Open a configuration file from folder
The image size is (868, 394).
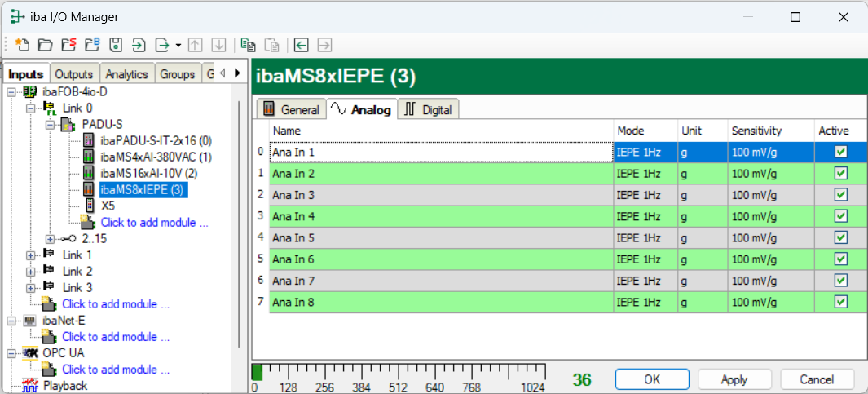tap(45, 45)
